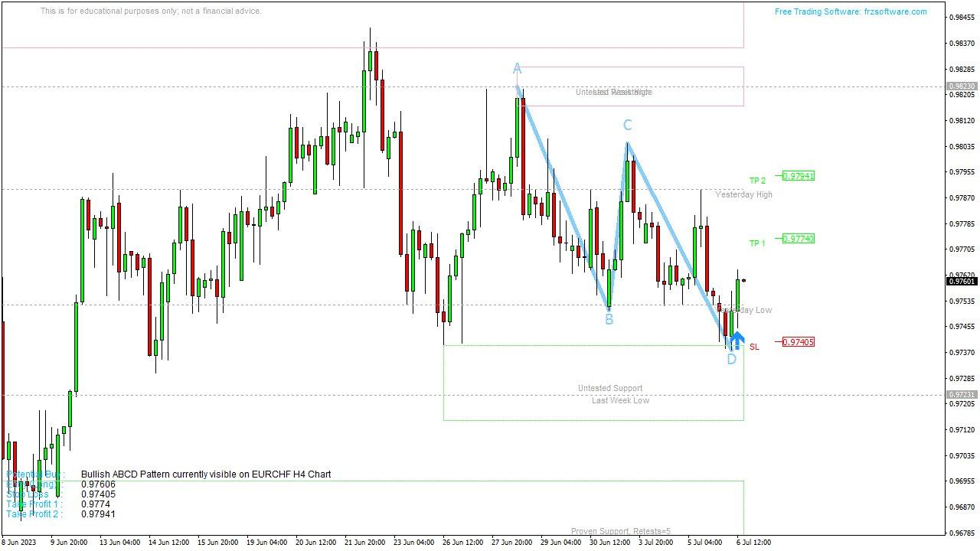Click the Yesterday High label
This screenshot has width=980, height=551.
pos(743,194)
